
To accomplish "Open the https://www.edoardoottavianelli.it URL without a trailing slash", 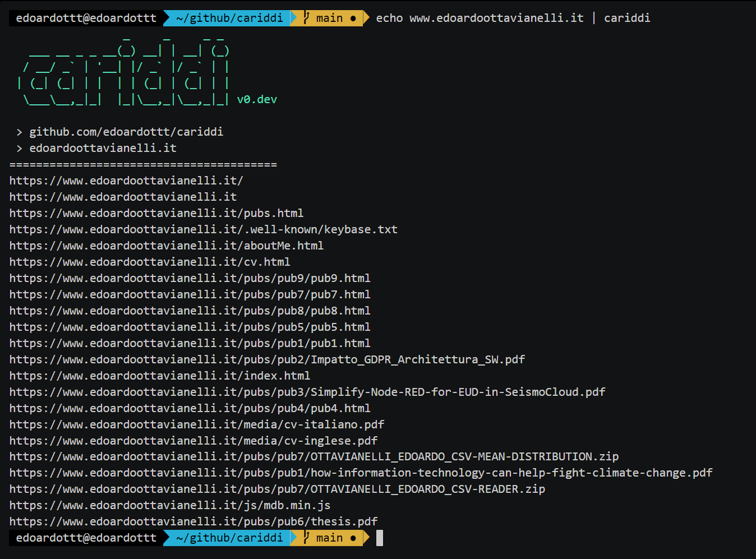I will coord(123,197).
